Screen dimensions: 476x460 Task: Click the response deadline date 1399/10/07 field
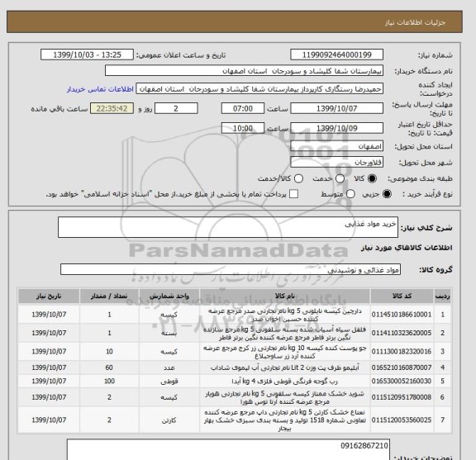click(336, 109)
